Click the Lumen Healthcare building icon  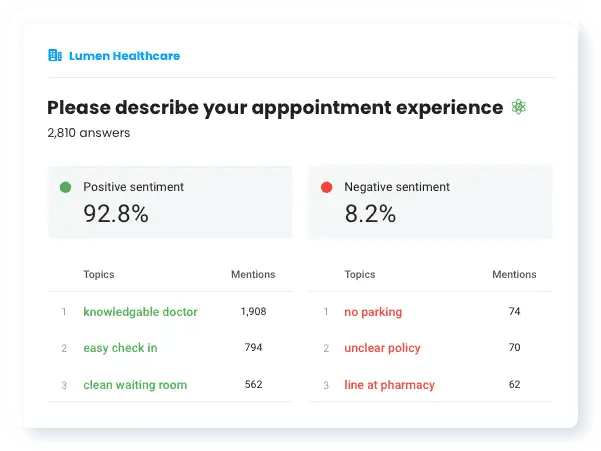55,56
